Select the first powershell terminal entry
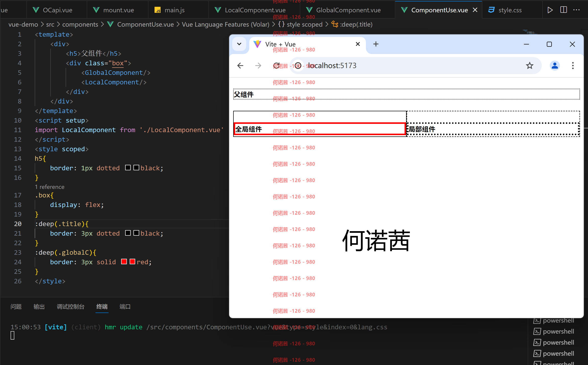 tap(554, 321)
